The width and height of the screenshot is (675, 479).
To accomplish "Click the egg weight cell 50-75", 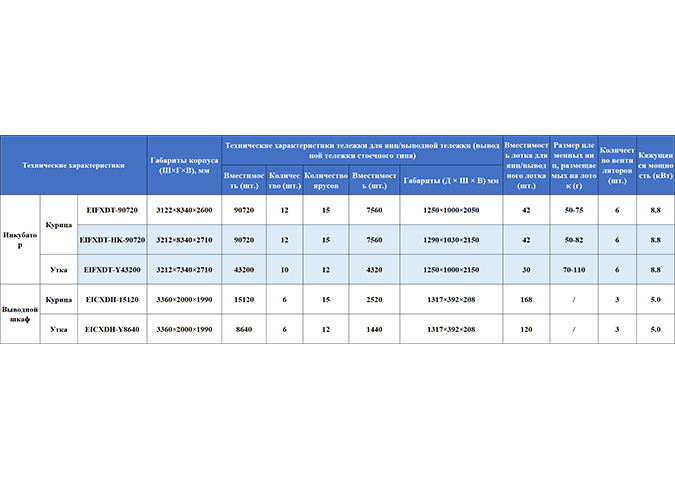I will [x=574, y=210].
